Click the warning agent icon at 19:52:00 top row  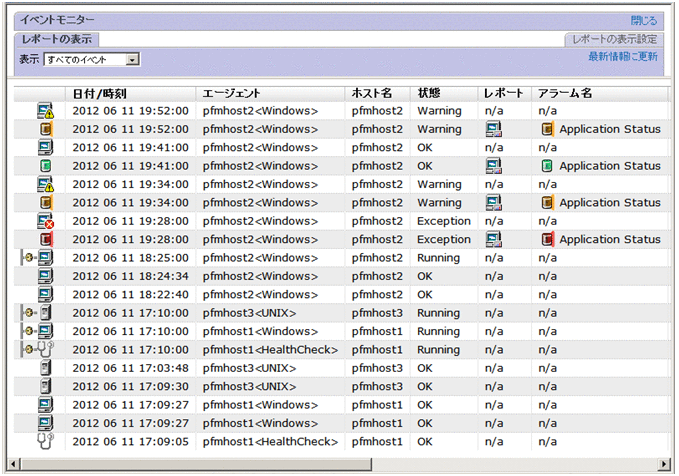45,111
